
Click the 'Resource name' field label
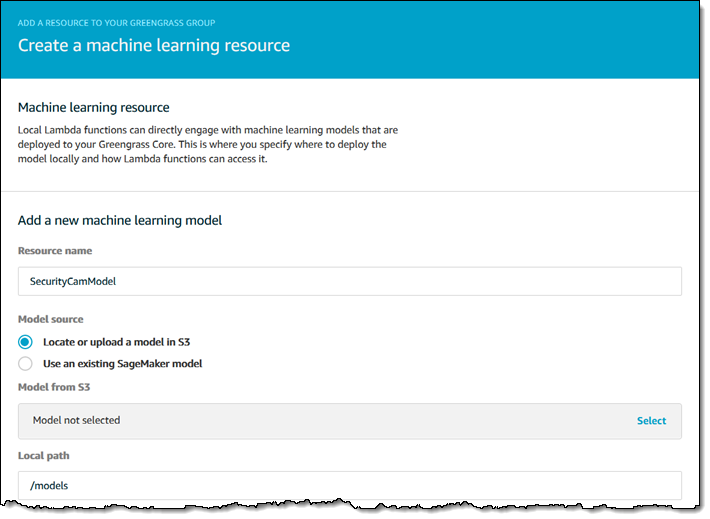pos(55,251)
